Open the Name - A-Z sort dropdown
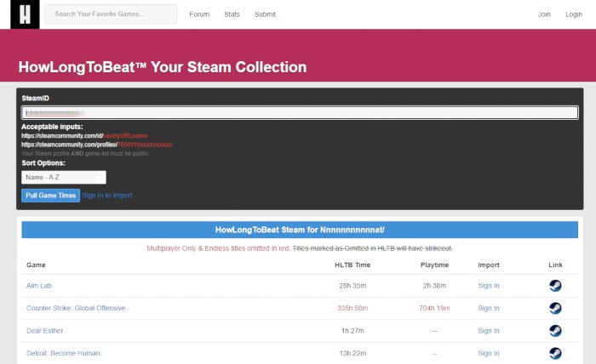 pos(64,177)
